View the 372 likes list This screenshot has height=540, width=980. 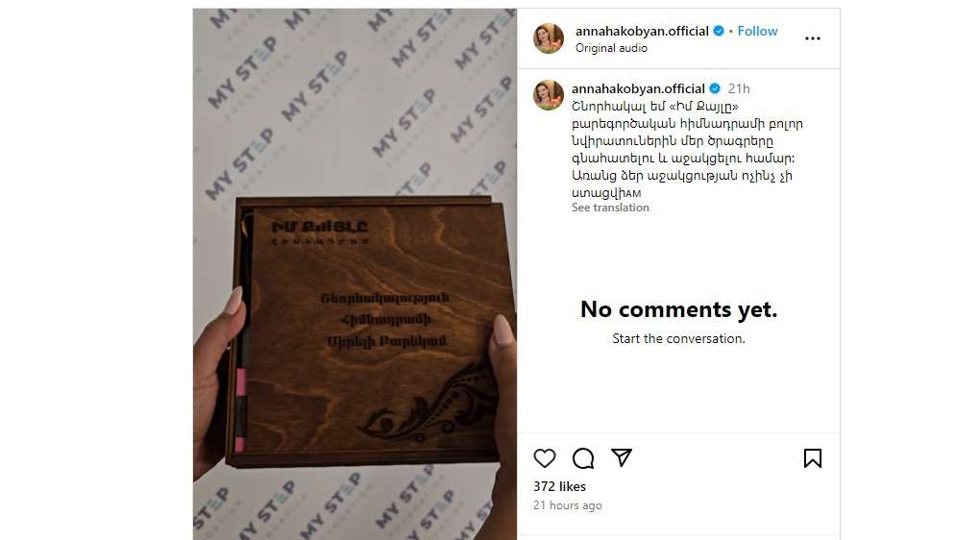559,486
